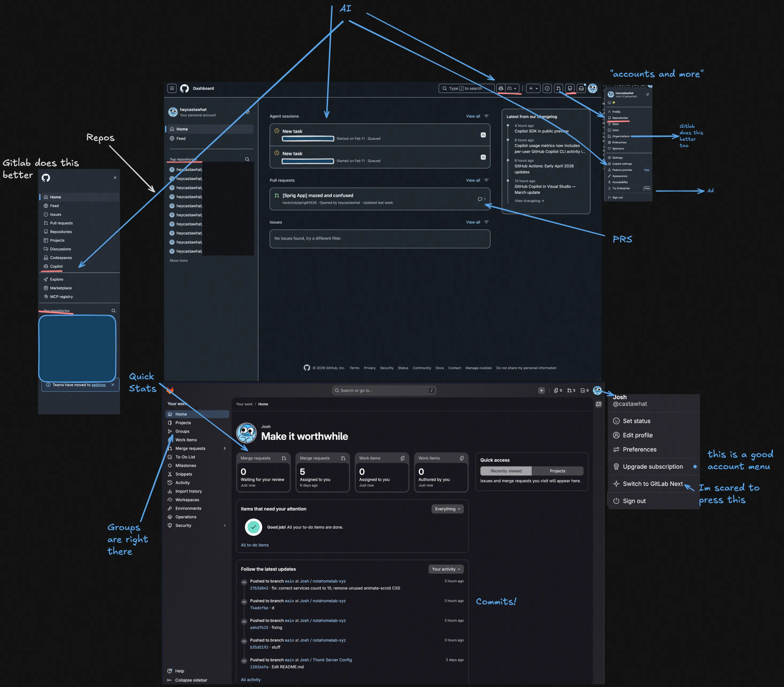Screen dimensions: 784x687
Task: Open your issues via the header issues icon
Action: click(x=547, y=88)
